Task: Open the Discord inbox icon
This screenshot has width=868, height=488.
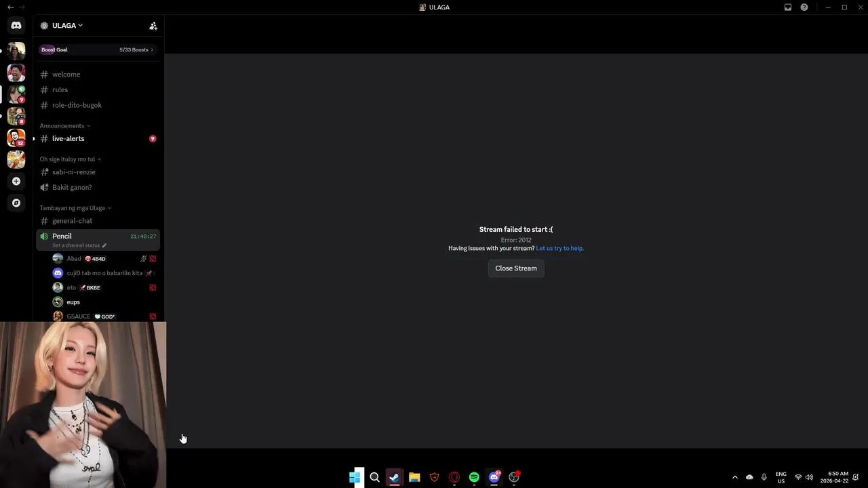Action: coord(788,7)
